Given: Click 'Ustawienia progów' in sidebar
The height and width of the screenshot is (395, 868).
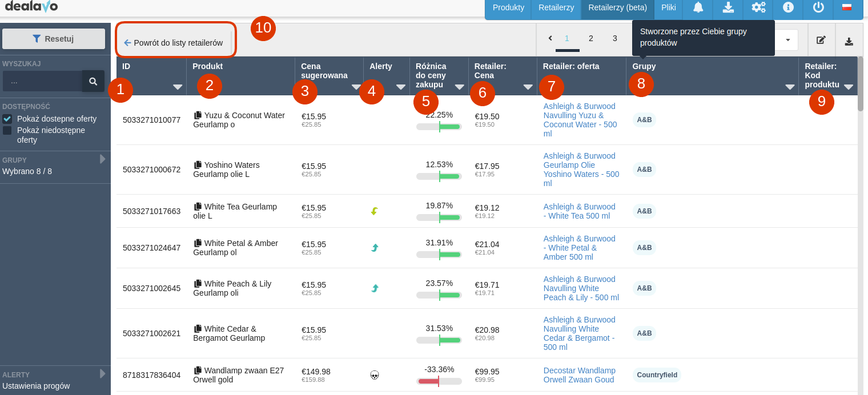Looking at the screenshot, I should click(36, 386).
